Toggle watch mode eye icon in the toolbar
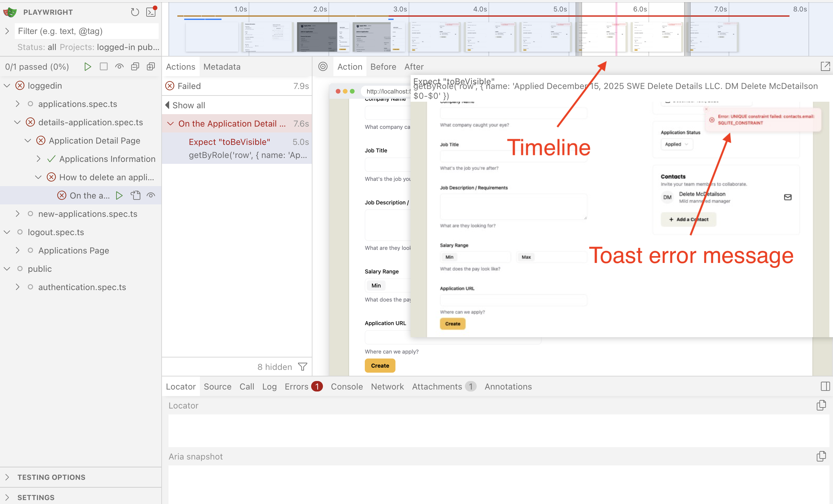This screenshot has width=833, height=504. [119, 66]
